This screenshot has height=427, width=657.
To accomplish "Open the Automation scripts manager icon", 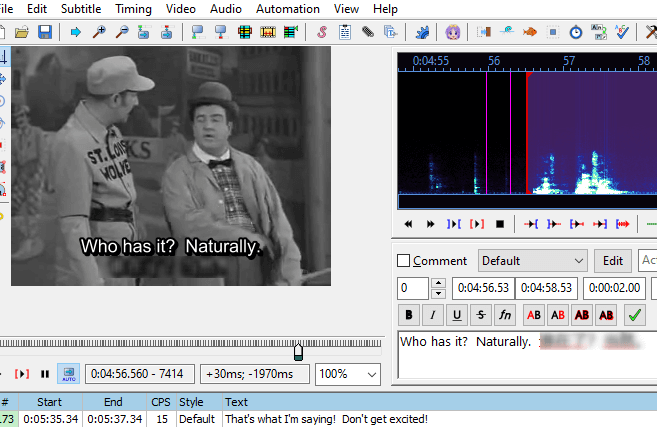I will pos(422,32).
